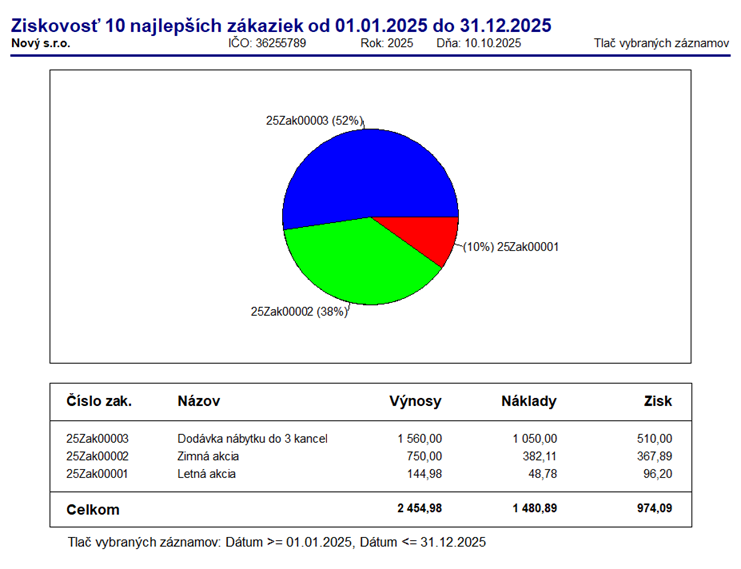
Task: Click the Letná akcia row name
Action: [206, 473]
